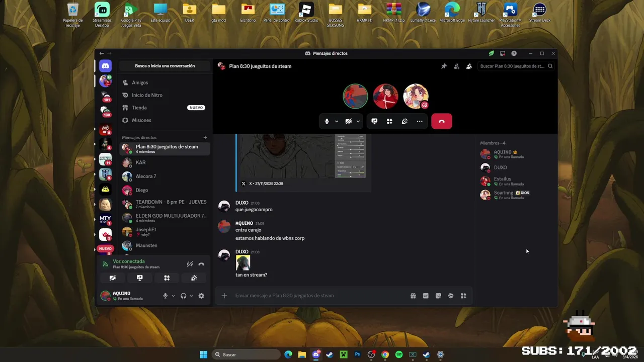Add friends to group DM icon
The image size is (644, 362).
(456, 66)
